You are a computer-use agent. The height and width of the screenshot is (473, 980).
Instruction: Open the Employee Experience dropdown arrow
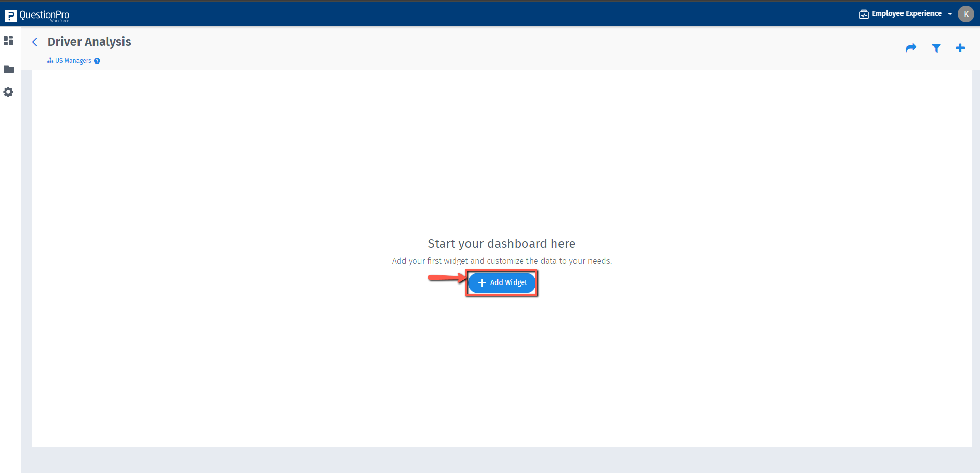951,14
